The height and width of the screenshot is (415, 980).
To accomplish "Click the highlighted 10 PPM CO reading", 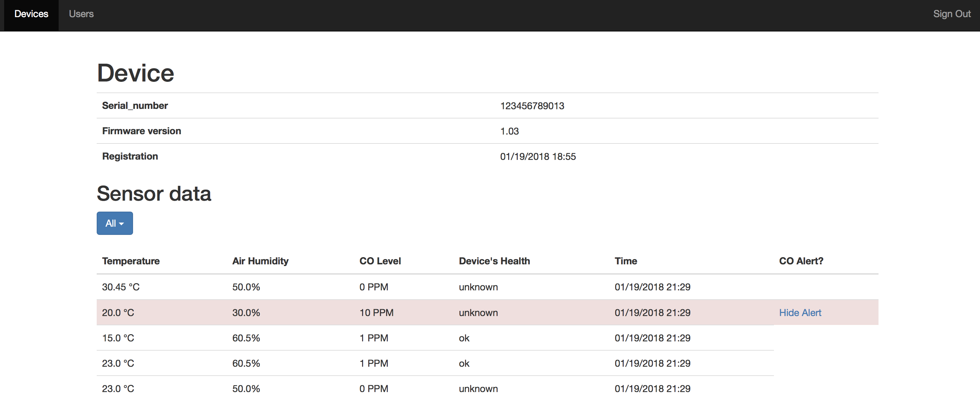I will (x=376, y=312).
